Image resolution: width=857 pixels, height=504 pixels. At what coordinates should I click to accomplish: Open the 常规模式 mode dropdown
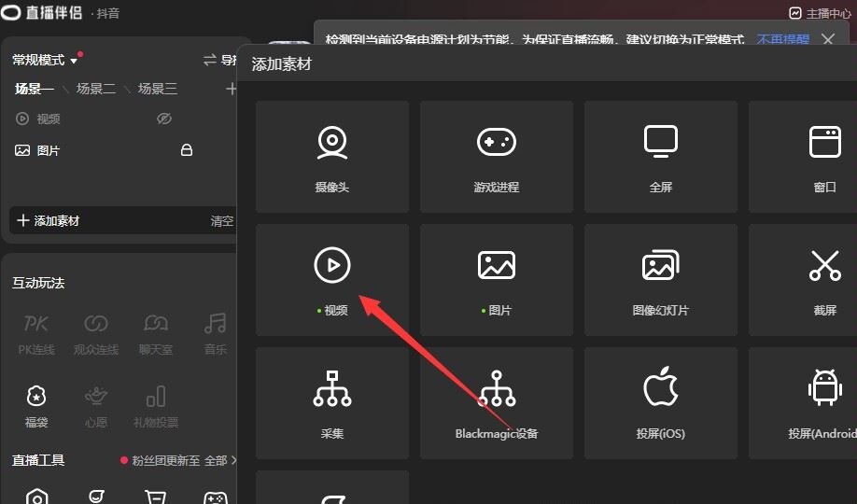point(45,60)
